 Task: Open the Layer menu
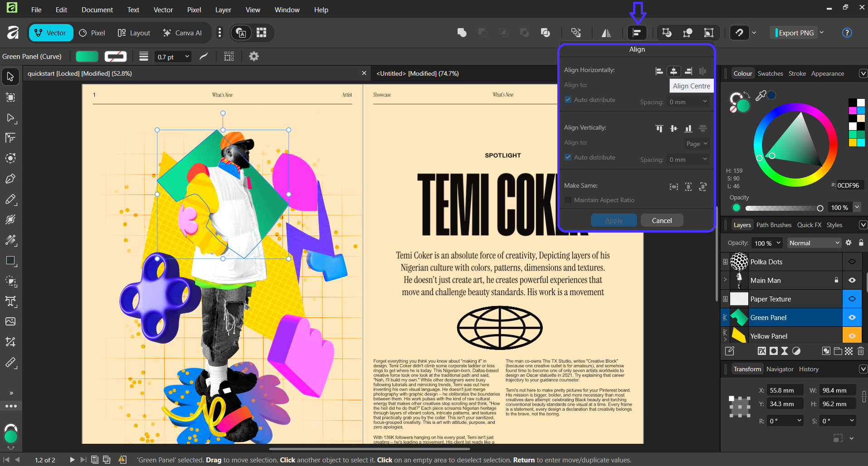click(223, 10)
